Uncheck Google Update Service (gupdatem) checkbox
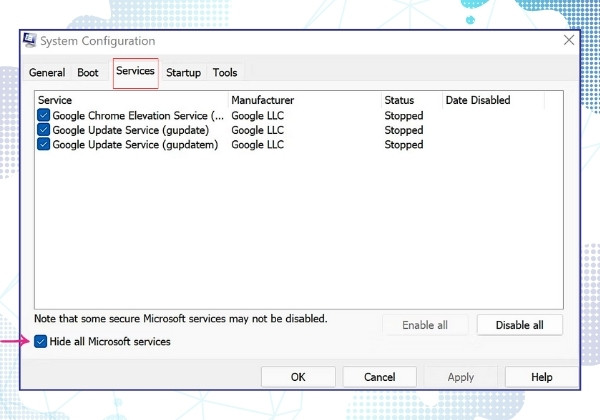Viewport: 600px width, 420px height. click(x=44, y=144)
